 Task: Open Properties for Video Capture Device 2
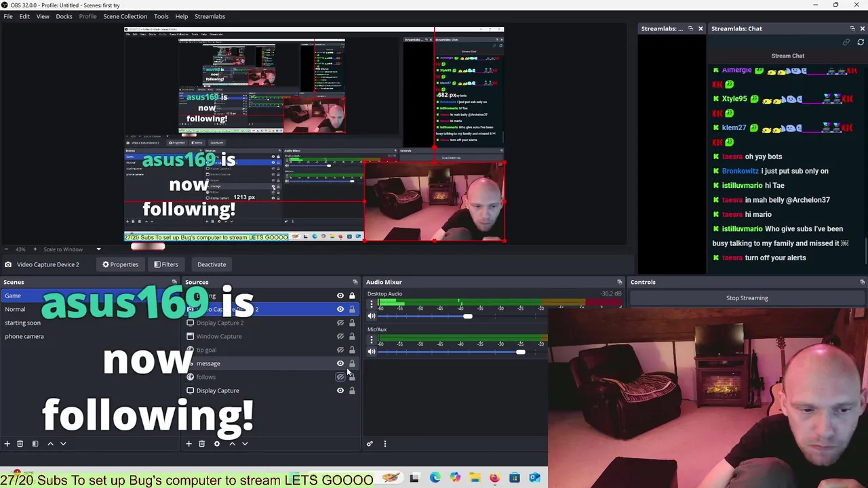click(120, 264)
